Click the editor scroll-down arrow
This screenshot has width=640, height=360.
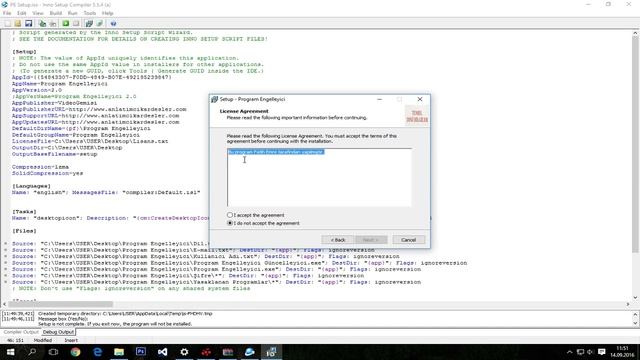tap(636, 298)
